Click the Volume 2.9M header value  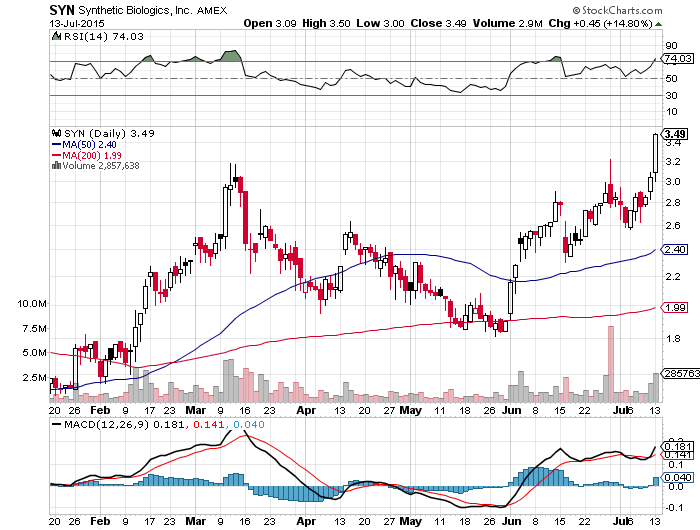coord(508,23)
